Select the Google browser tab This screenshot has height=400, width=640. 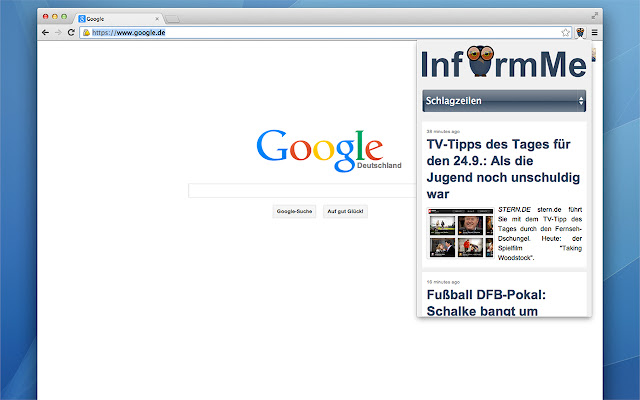coord(118,19)
